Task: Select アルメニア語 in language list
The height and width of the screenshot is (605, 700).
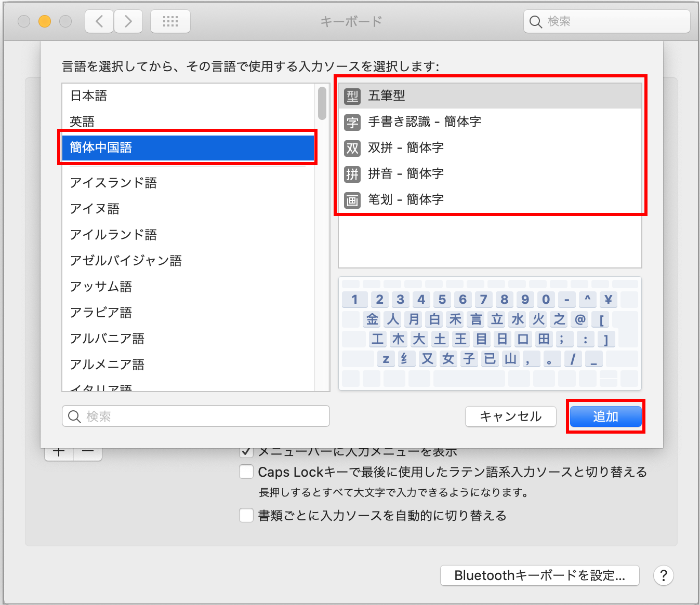Action: point(188,365)
